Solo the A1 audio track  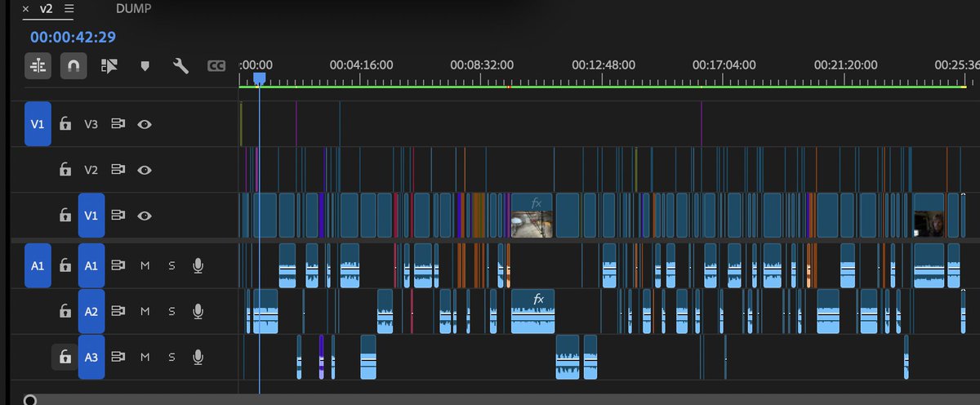point(171,265)
